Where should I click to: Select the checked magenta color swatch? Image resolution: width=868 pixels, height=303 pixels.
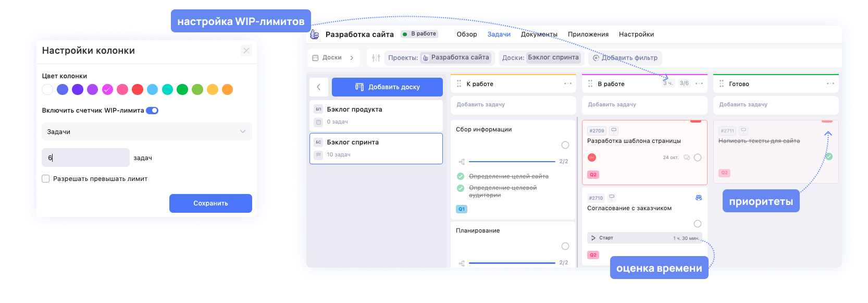(107, 90)
